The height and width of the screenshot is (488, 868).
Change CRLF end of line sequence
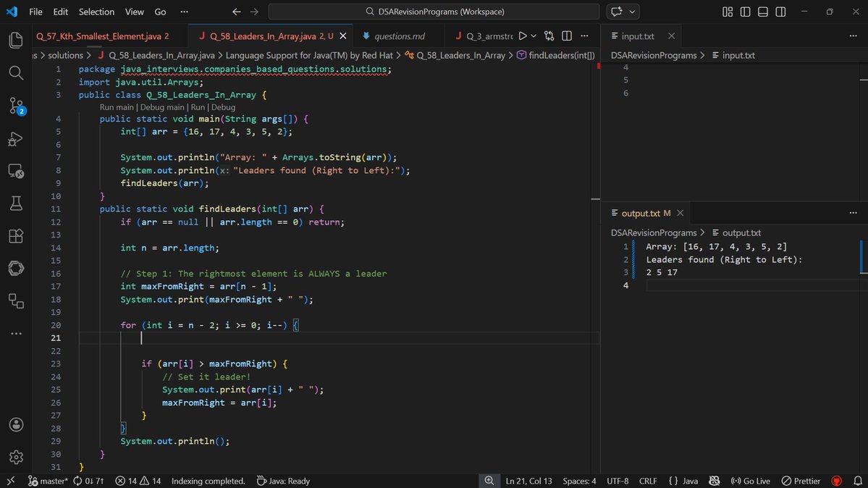[x=648, y=481]
